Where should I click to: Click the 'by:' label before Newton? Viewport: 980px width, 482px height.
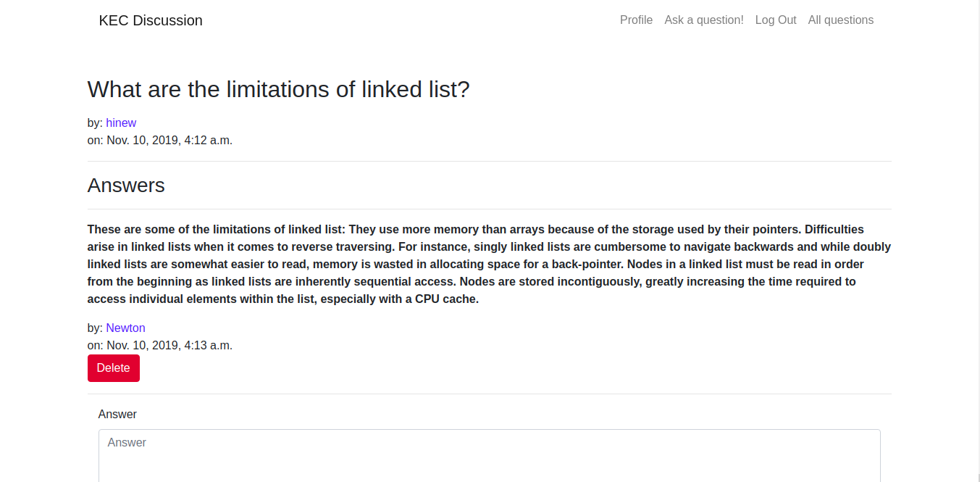[x=96, y=328]
